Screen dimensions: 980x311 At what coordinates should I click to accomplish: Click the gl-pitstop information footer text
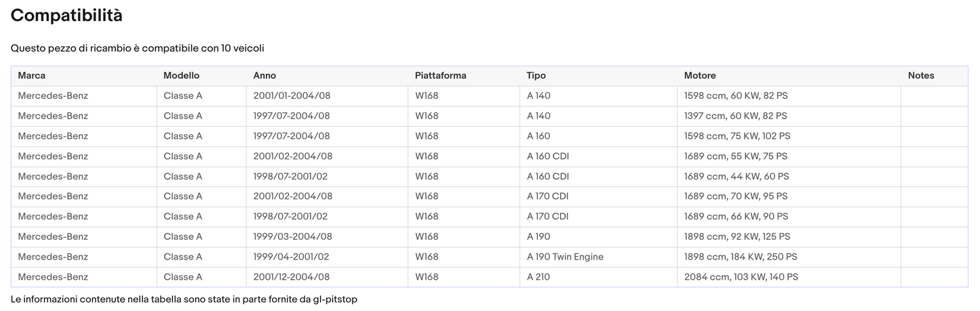pos(184,299)
